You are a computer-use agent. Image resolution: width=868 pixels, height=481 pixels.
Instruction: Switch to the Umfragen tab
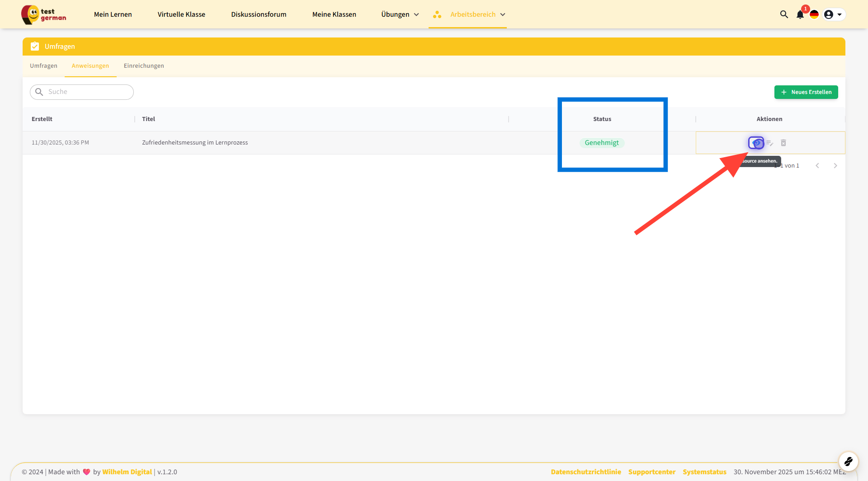coord(43,66)
